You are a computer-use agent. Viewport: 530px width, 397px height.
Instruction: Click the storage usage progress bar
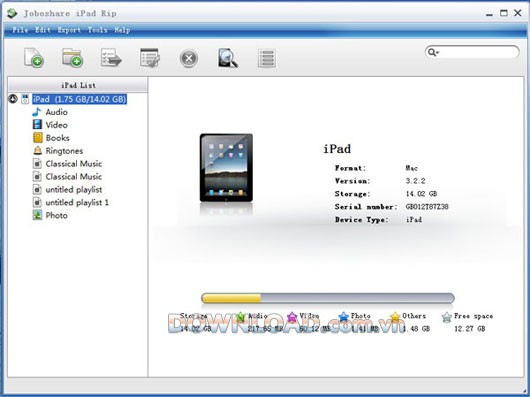(328, 298)
